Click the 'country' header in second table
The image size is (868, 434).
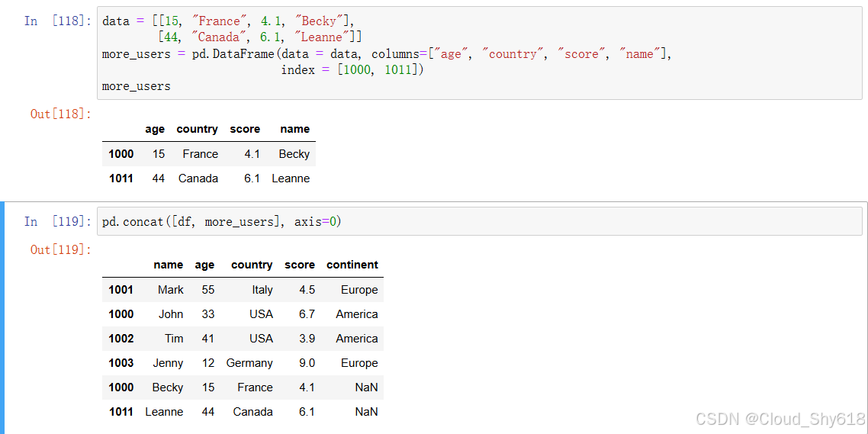(252, 265)
